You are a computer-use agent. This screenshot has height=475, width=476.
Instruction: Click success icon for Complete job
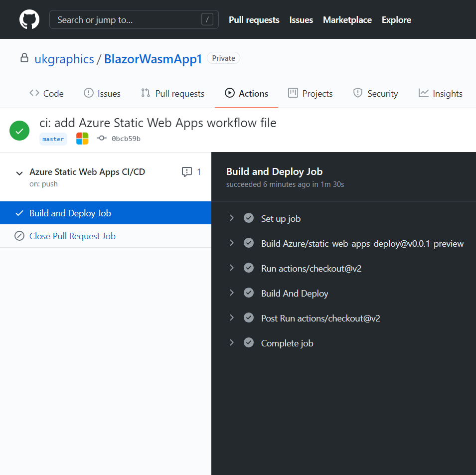[x=249, y=342]
